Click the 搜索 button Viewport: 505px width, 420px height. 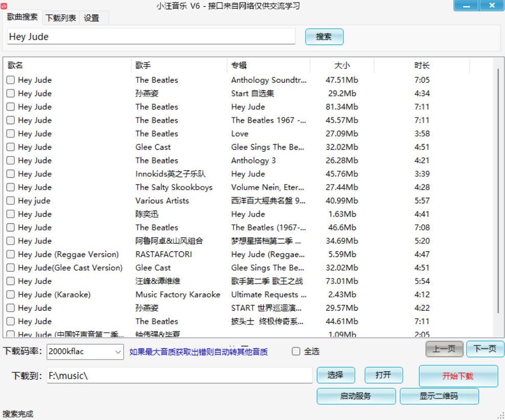click(x=324, y=36)
